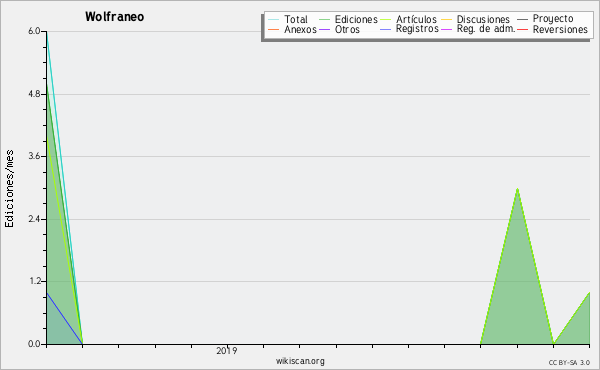Click the chart title Wolfraneo
Image resolution: width=600 pixels, height=370 pixels.
pos(115,17)
